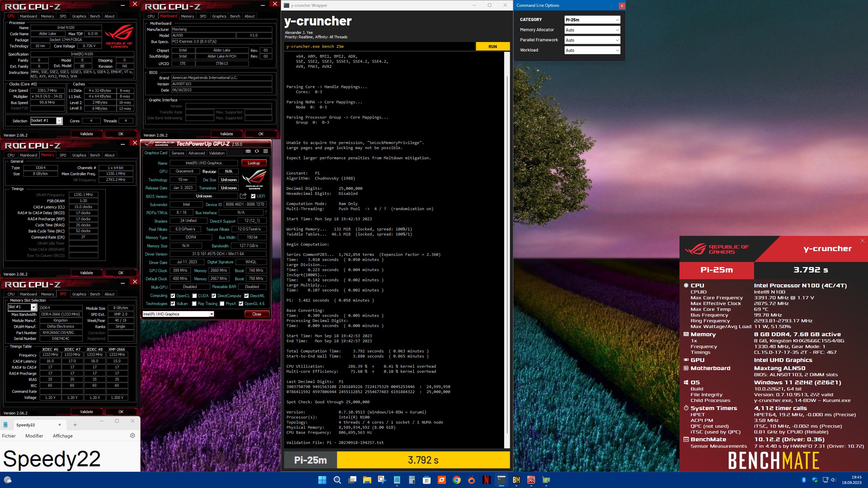This screenshot has width=868, height=488.
Task: Switch to ROG CPU-Z on the taskbar
Action: click(531, 480)
